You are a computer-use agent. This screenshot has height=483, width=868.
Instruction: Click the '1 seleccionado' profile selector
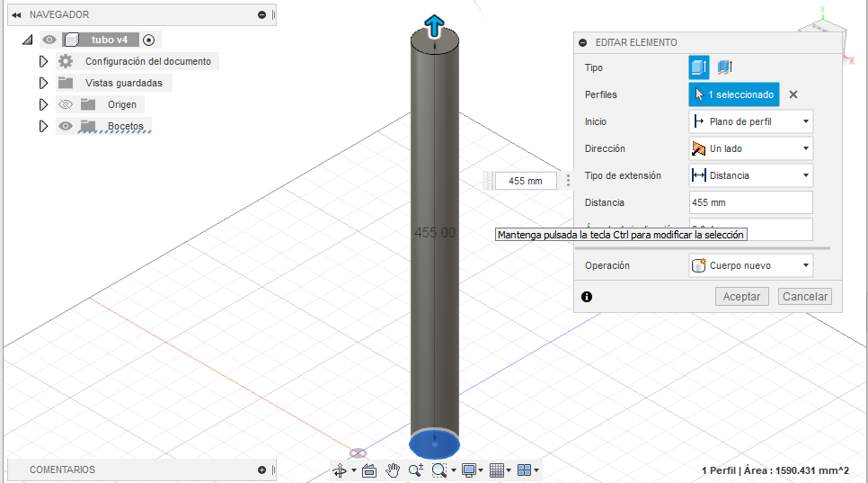tap(734, 94)
